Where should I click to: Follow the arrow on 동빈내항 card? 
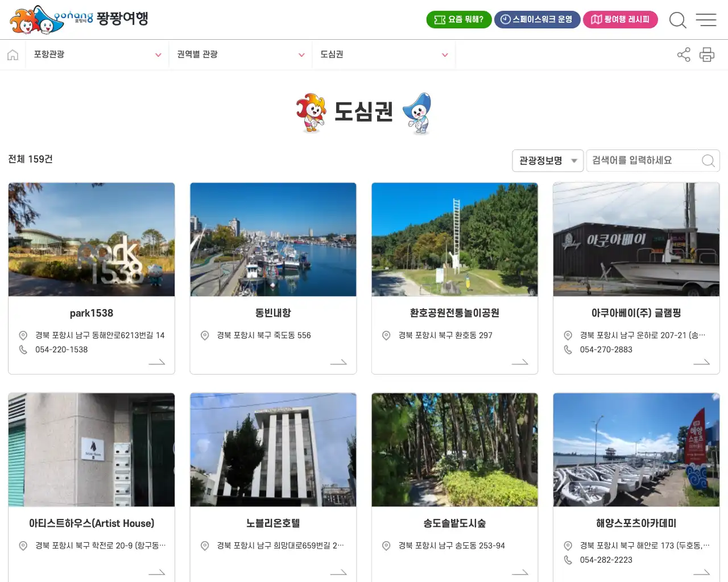[338, 362]
